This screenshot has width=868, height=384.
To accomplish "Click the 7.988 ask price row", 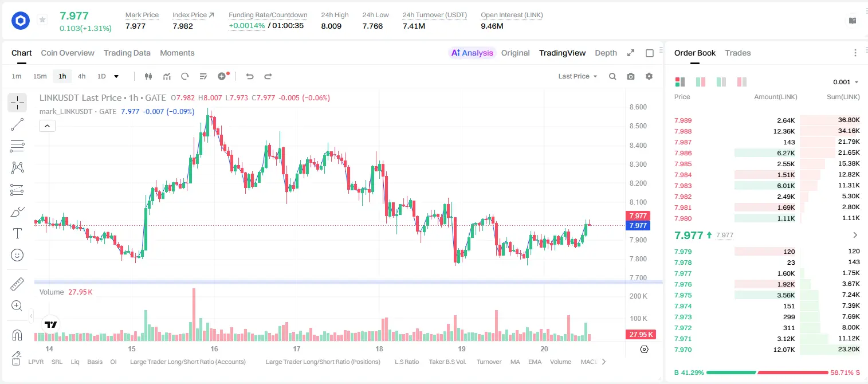I will [x=767, y=131].
